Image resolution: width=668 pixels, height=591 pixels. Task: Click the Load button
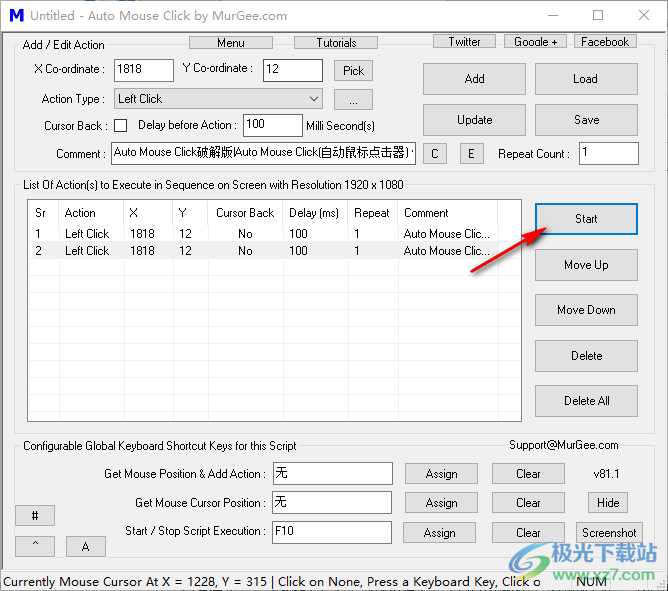pos(586,79)
